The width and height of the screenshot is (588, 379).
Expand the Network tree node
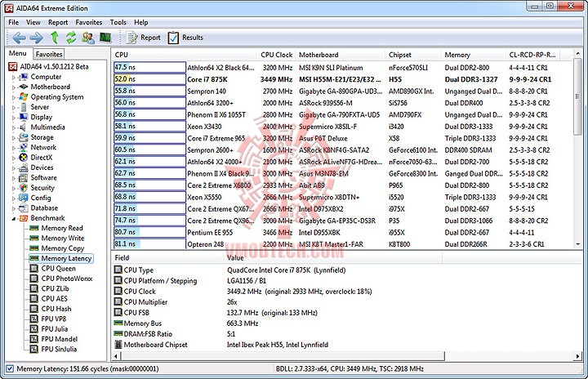[14, 148]
